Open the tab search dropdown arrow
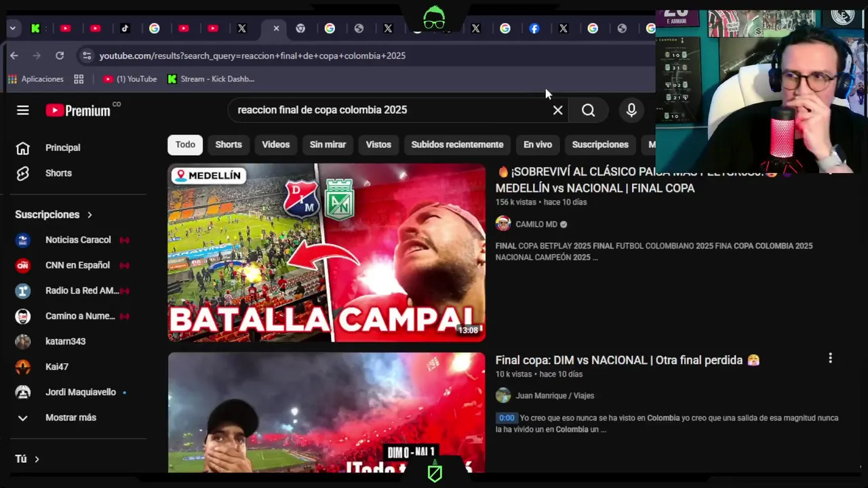Viewport: 868px width, 488px height. click(12, 28)
